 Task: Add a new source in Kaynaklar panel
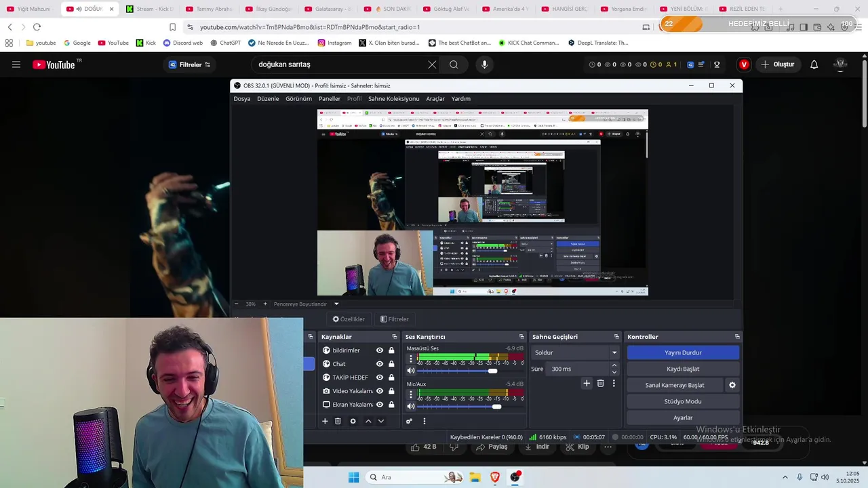click(x=325, y=421)
